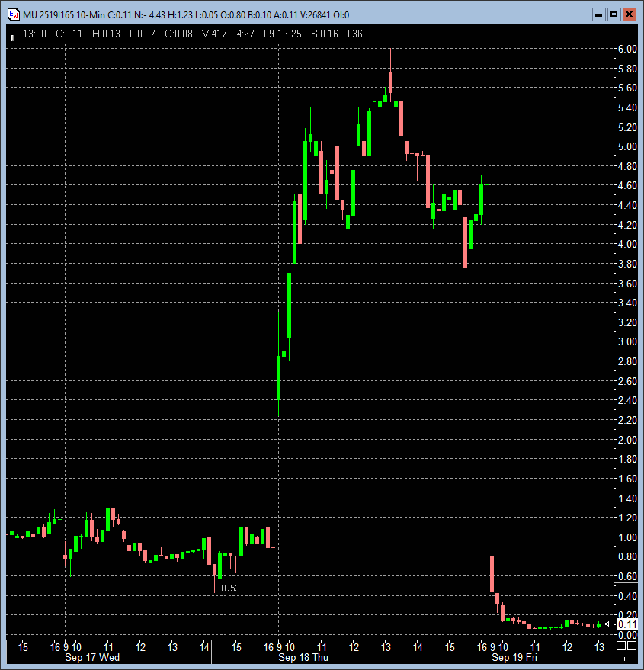Click the +IB label in bottom corner
644x670 pixels.
[x=629, y=658]
